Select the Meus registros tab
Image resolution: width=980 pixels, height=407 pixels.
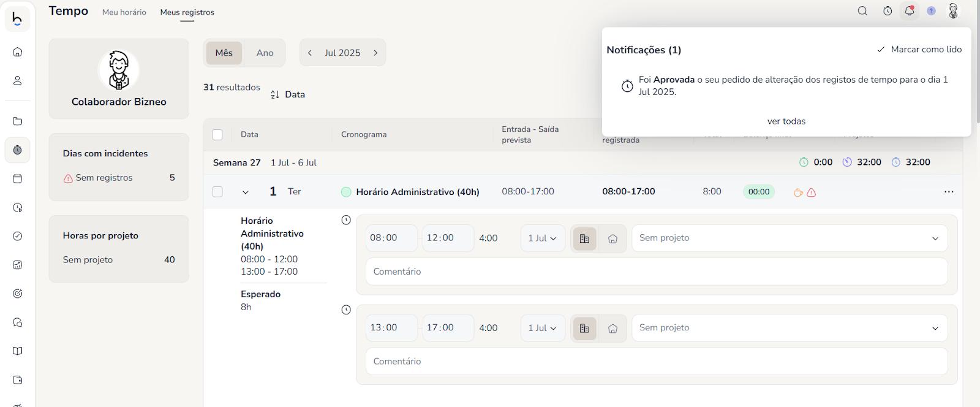tap(187, 12)
